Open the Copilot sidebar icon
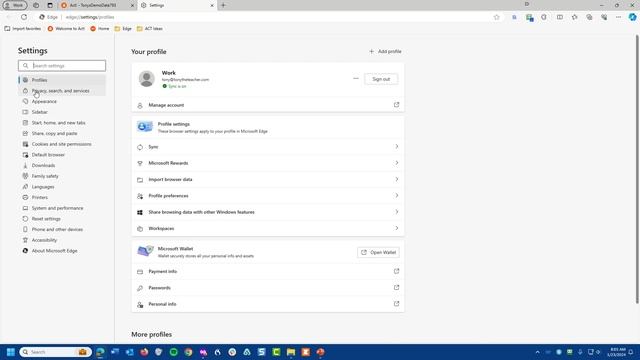Image resolution: width=640 pixels, height=360 pixels. pos(632,17)
